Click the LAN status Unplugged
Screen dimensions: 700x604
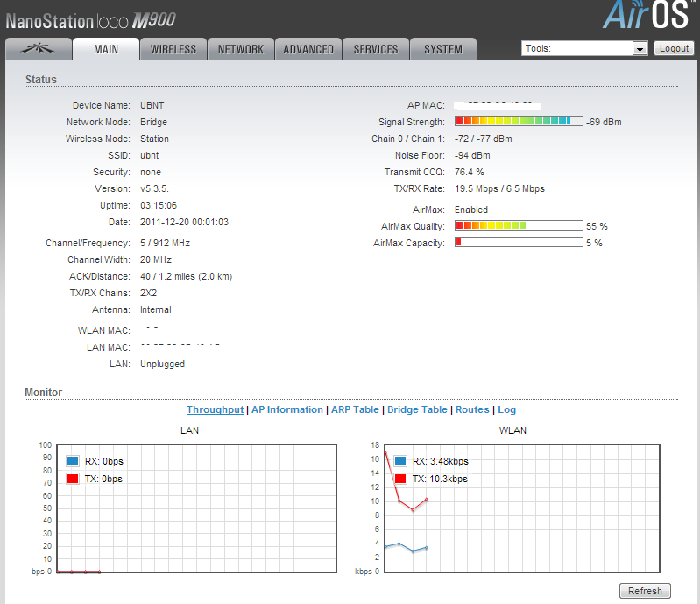[162, 364]
